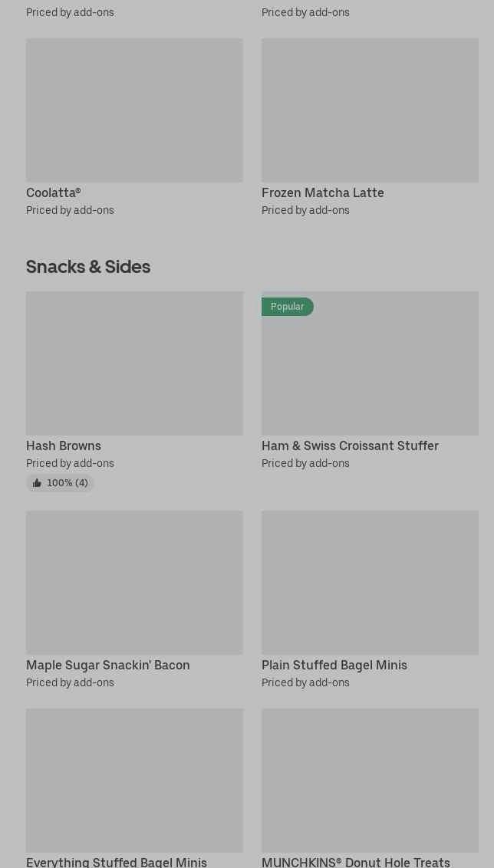Select the MUNCHKINS Donut Hole Treats title
Image resolution: width=494 pixels, height=868 pixels.
point(356,862)
